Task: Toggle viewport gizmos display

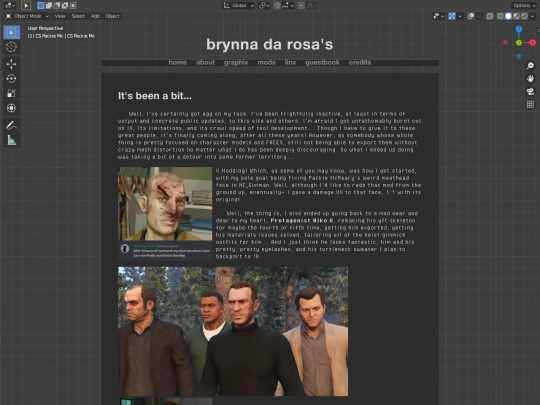Action: click(x=451, y=16)
